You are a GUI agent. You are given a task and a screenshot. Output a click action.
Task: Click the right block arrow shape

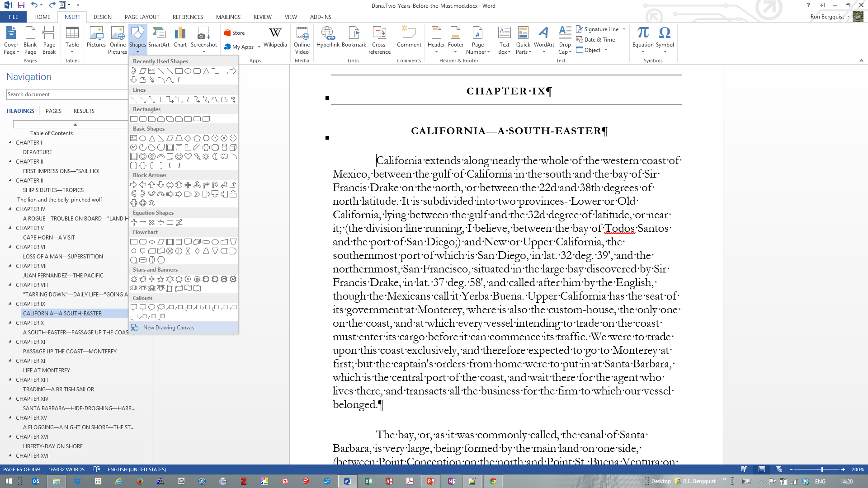134,185
